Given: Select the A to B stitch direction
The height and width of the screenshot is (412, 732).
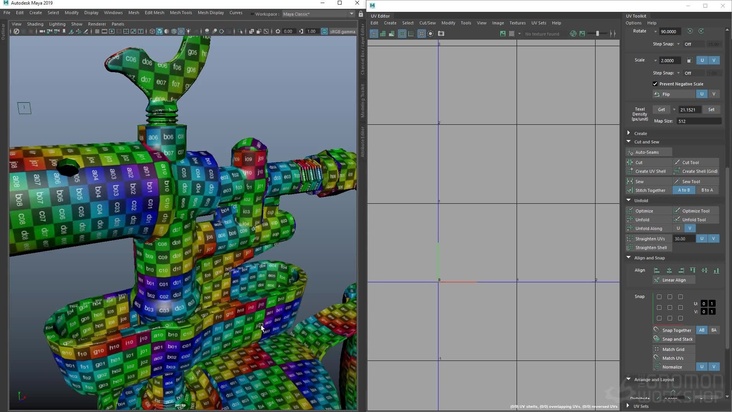Looking at the screenshot, I should pyautogui.click(x=684, y=190).
